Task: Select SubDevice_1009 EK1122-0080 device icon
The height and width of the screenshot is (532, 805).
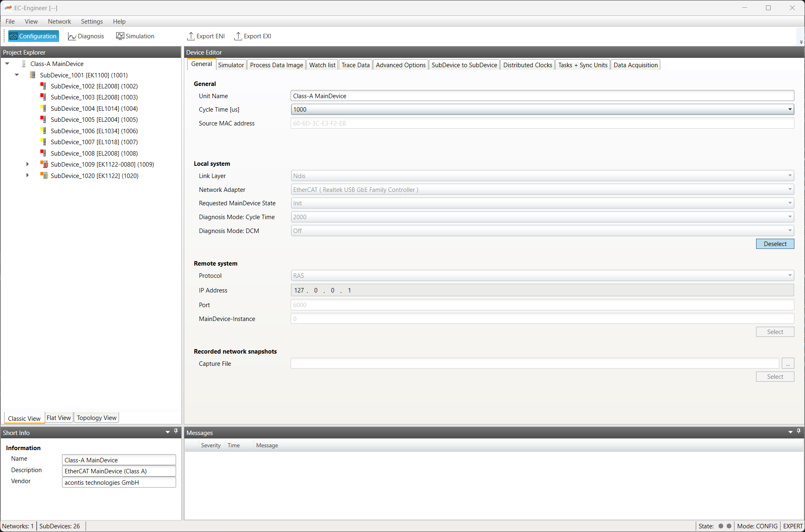Action: 44,164
